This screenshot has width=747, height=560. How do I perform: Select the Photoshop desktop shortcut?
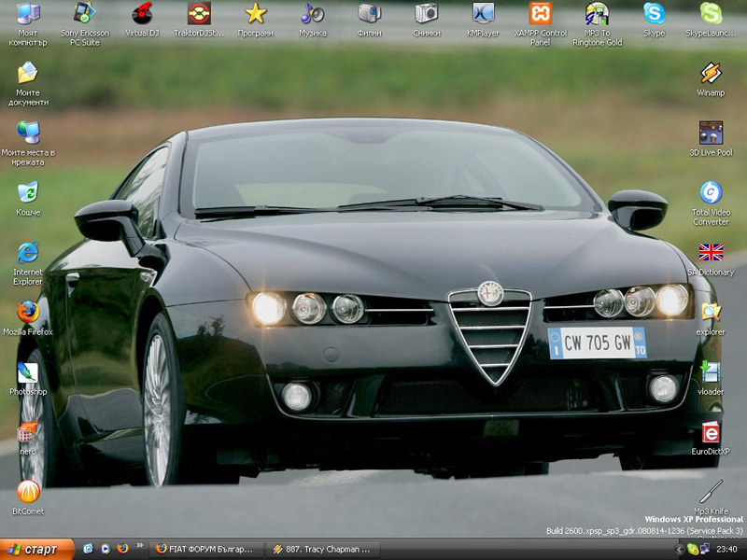click(28, 373)
